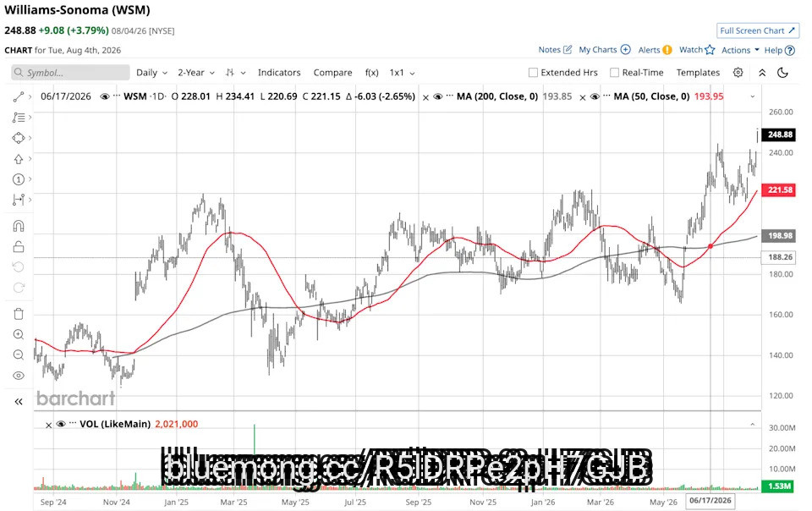Open the 2-Year period dropdown
812x511 pixels.
point(195,73)
